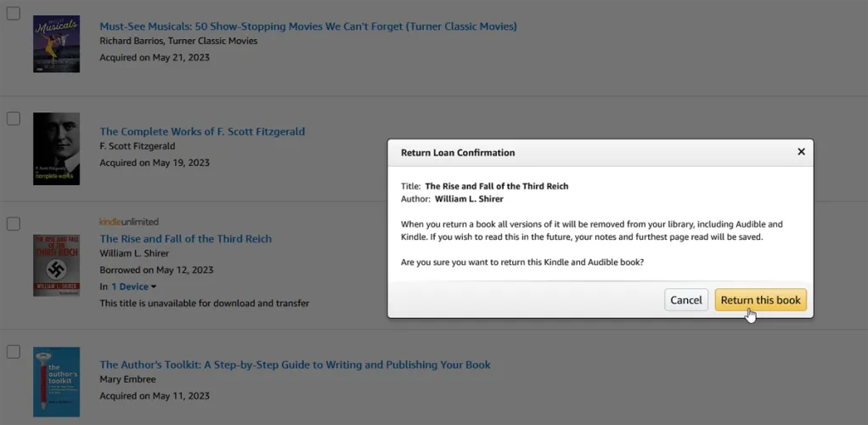Select the Must-See Musicals checkbox
Viewport: 868px width, 425px height.
tap(14, 14)
